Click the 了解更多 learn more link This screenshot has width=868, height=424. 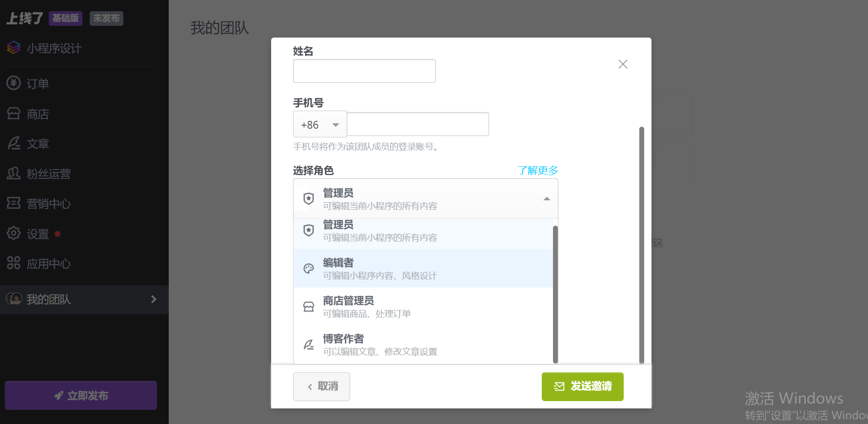537,171
